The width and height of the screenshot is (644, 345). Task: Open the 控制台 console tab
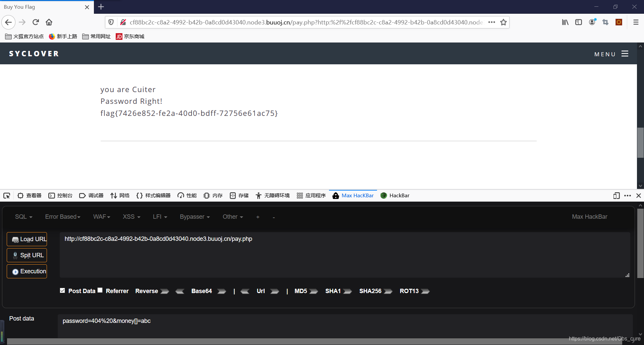(x=61, y=196)
